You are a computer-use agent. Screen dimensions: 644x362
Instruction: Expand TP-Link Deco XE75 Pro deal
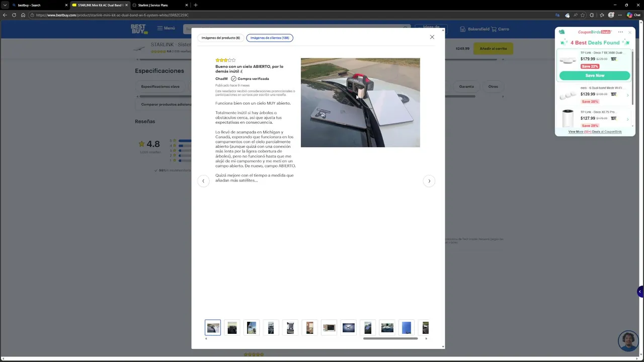[x=627, y=119]
